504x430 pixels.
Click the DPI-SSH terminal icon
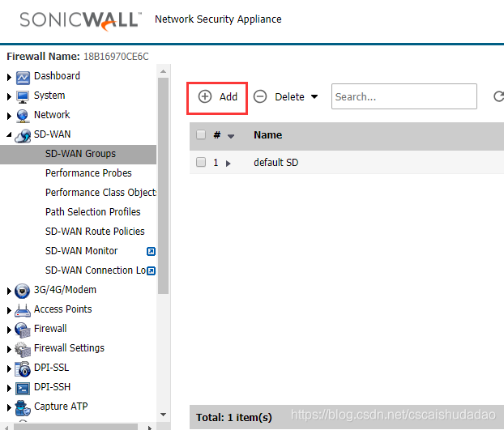coord(23,389)
